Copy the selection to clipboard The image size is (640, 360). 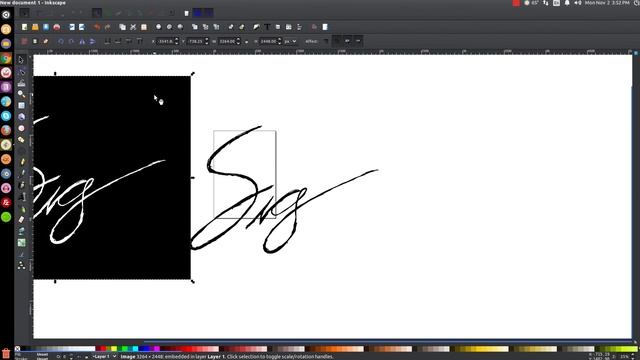point(122,27)
